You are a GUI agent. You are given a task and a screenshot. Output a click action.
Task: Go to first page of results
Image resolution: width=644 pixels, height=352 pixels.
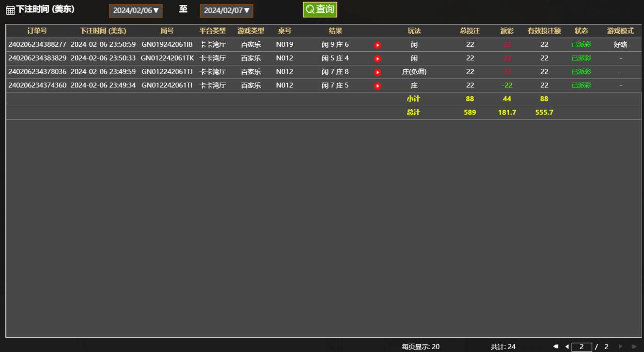(556, 347)
